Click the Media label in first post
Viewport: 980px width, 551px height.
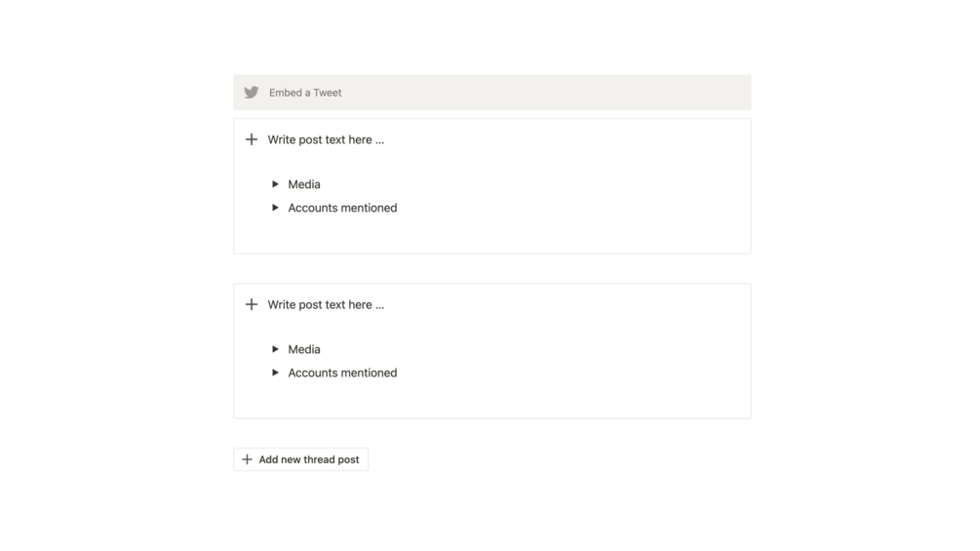304,184
